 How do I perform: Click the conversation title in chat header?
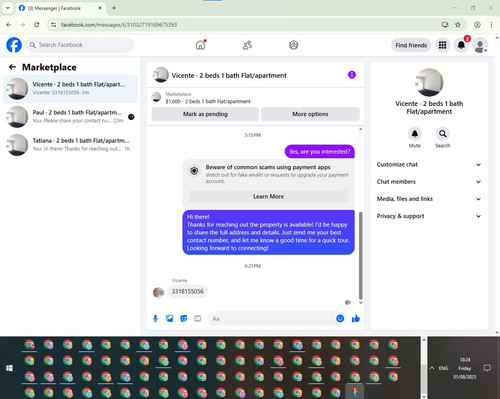(x=229, y=75)
